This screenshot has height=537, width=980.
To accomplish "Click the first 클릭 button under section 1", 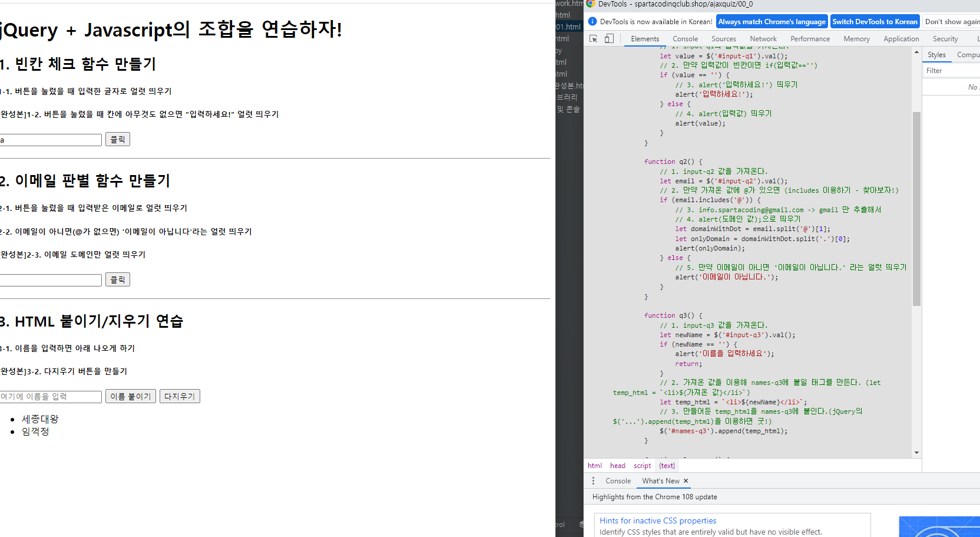I will (x=118, y=140).
